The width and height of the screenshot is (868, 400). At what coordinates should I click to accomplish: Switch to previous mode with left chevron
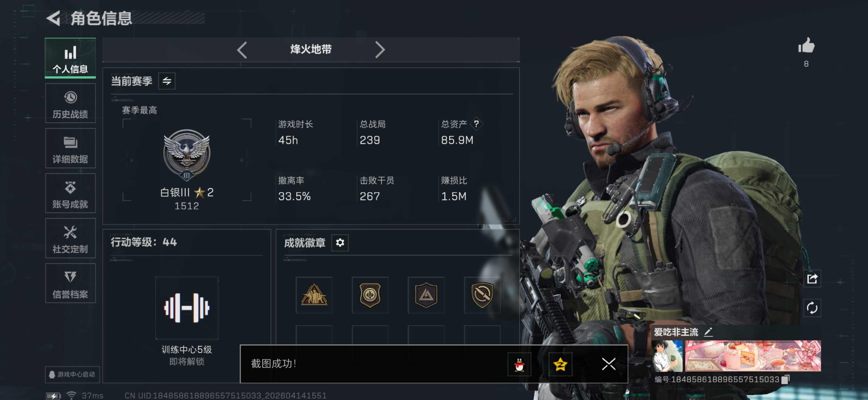click(x=242, y=50)
